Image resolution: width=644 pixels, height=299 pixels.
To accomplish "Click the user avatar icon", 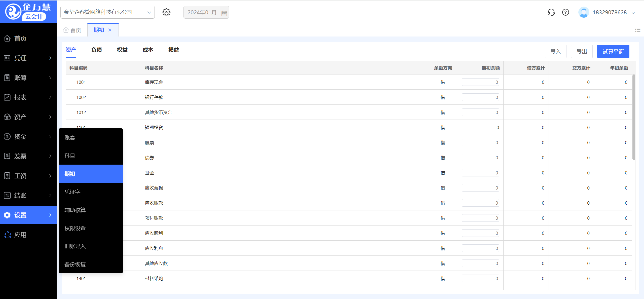I will (x=584, y=12).
